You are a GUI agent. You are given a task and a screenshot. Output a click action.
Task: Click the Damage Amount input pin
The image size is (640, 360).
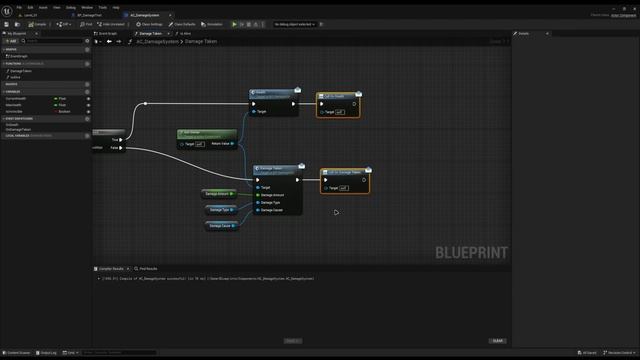(258, 195)
